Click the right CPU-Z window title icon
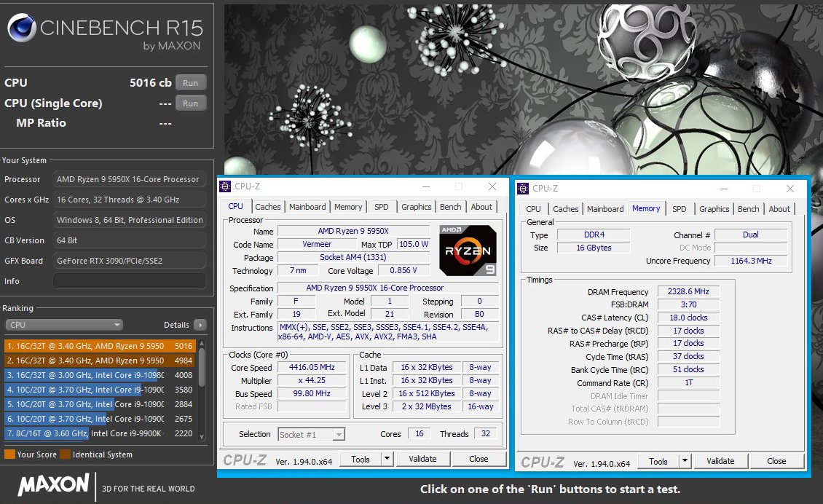 (523, 189)
